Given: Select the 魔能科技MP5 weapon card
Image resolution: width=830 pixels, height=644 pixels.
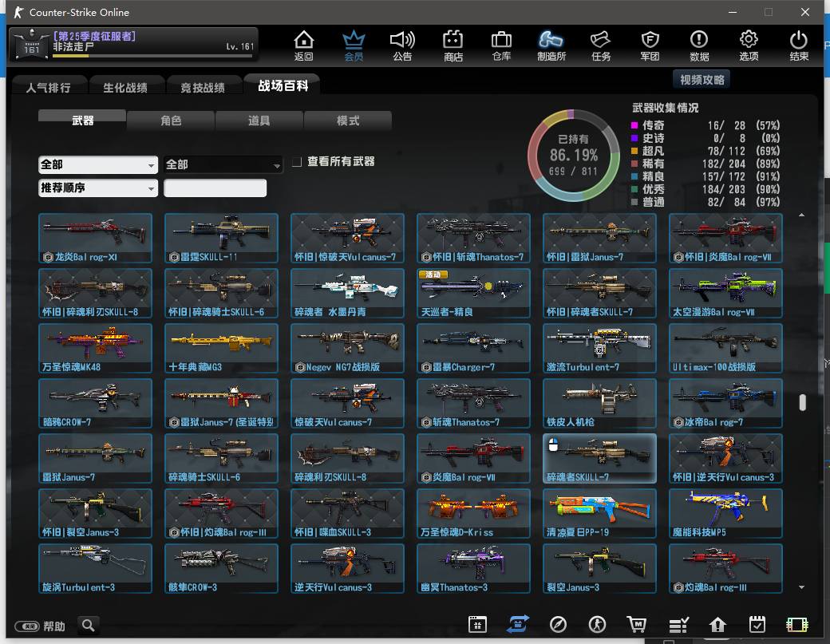Looking at the screenshot, I should 725,513.
